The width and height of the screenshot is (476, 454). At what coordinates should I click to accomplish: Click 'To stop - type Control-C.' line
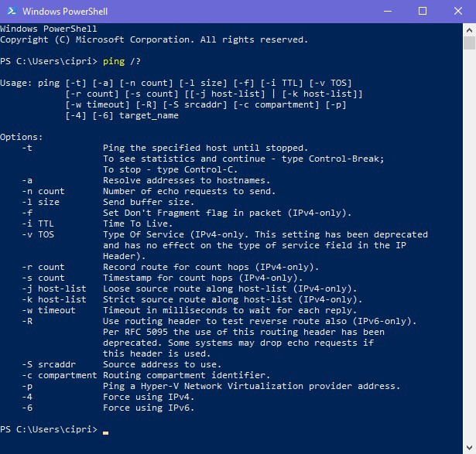tap(170, 169)
